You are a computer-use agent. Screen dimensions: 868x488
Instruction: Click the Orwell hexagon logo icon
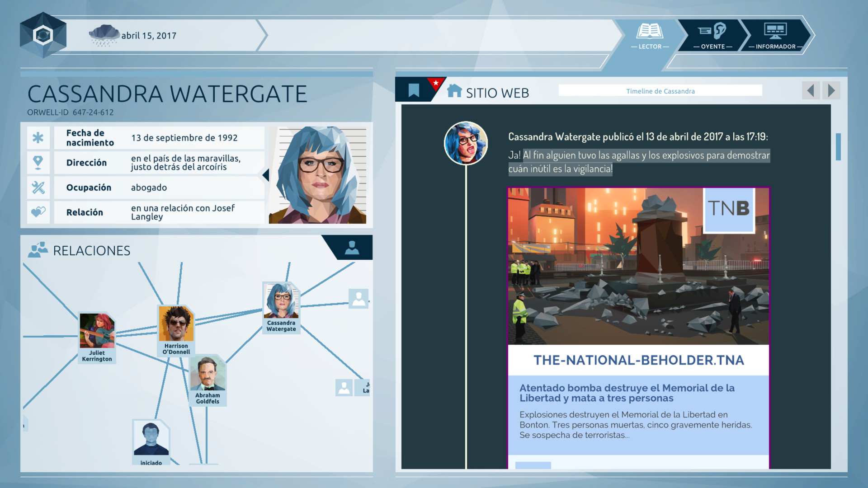(x=43, y=35)
